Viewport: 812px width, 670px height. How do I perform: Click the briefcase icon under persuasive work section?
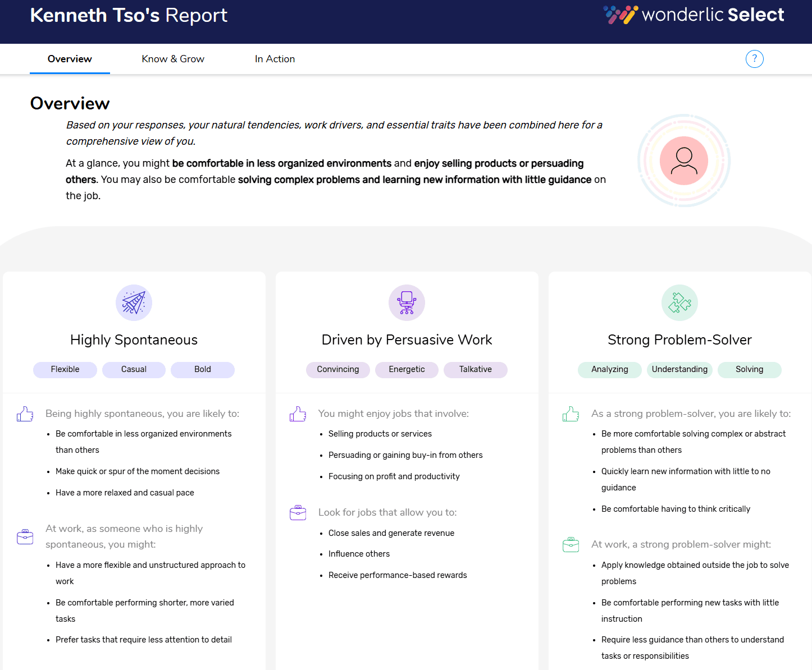(298, 512)
